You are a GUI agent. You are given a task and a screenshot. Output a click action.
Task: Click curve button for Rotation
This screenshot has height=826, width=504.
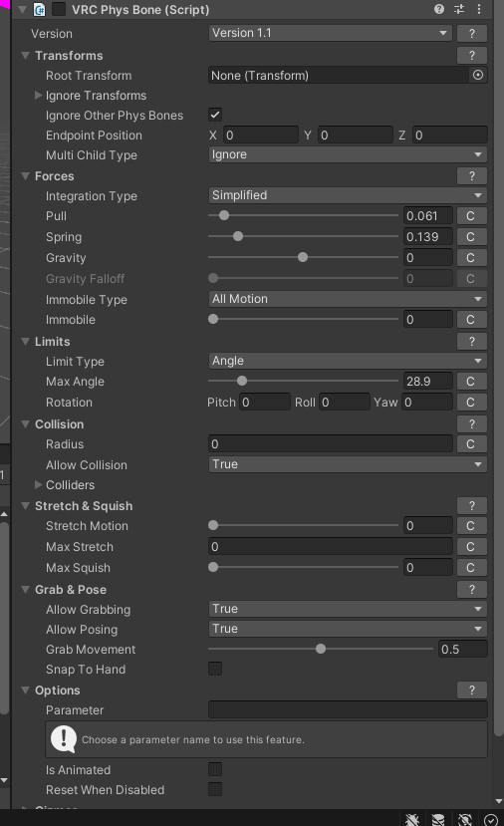coord(470,403)
